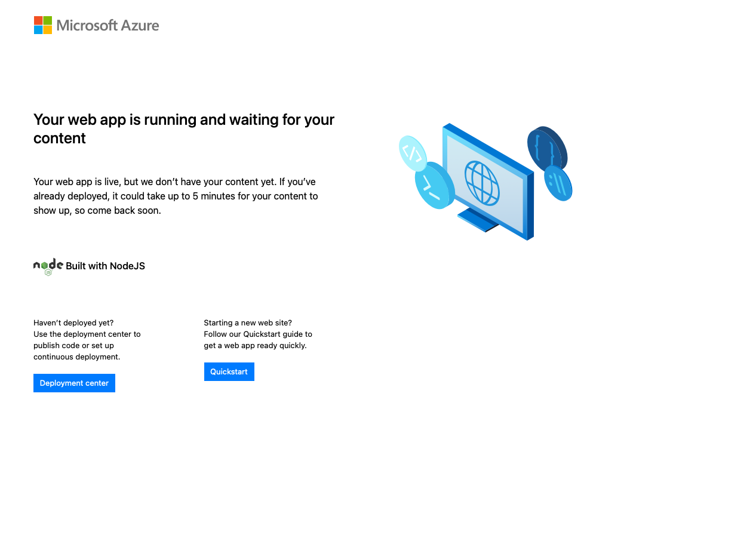Click the Microsoft four-square logo
This screenshot has height=544, width=756.
[43, 25]
